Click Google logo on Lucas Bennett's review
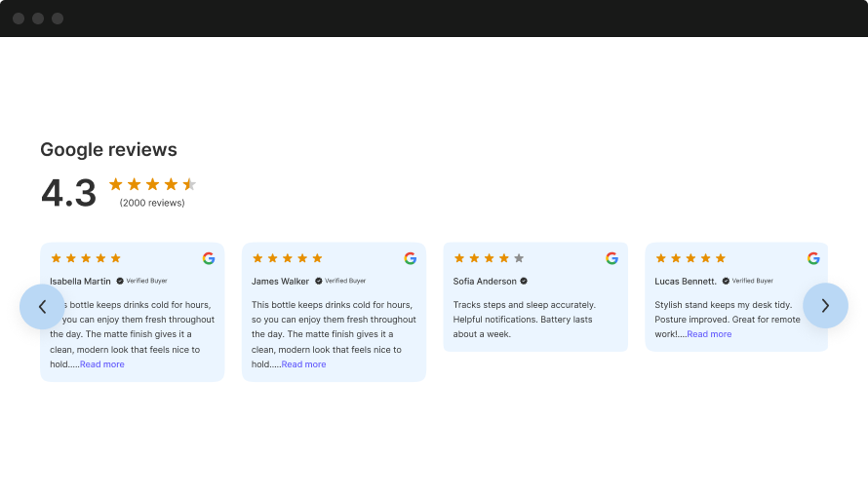868x496 pixels. [x=813, y=258]
